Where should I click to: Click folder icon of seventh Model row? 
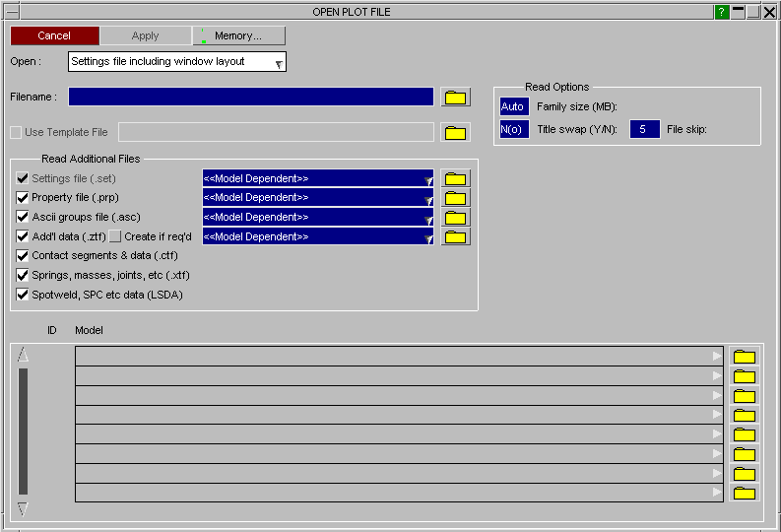(x=745, y=474)
